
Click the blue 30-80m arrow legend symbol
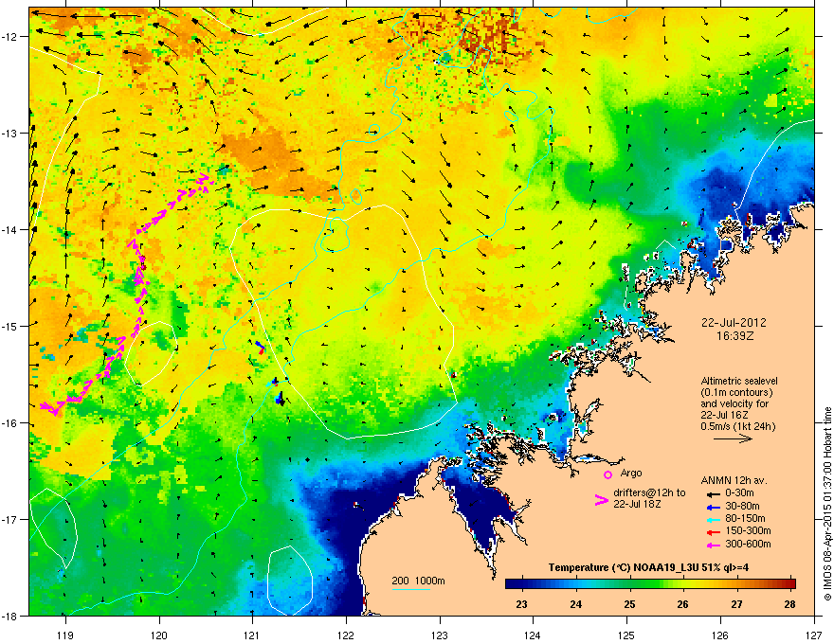click(713, 507)
